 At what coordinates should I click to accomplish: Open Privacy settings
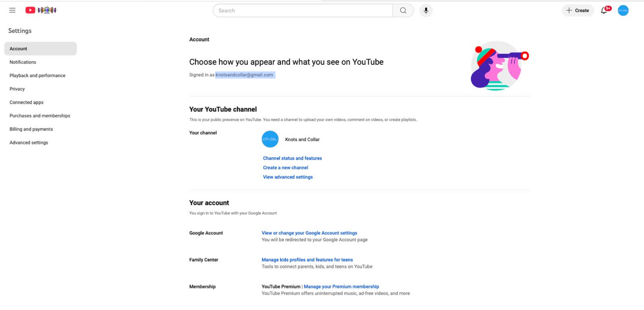point(17,89)
